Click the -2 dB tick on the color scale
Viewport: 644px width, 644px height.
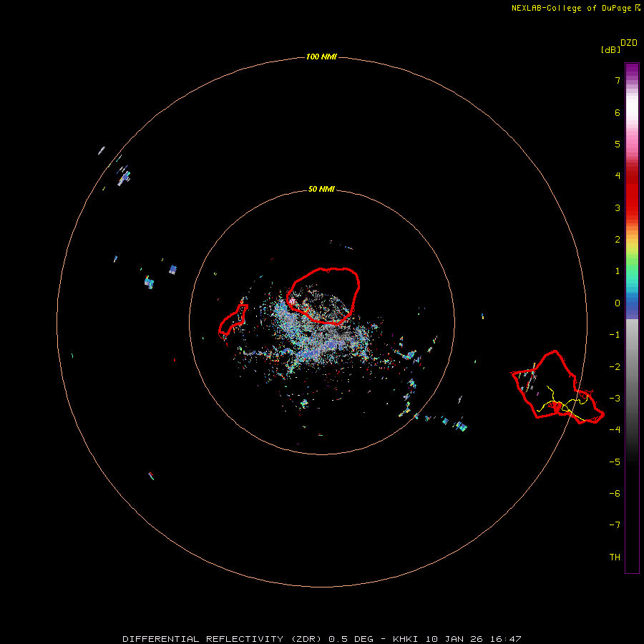[x=615, y=367]
